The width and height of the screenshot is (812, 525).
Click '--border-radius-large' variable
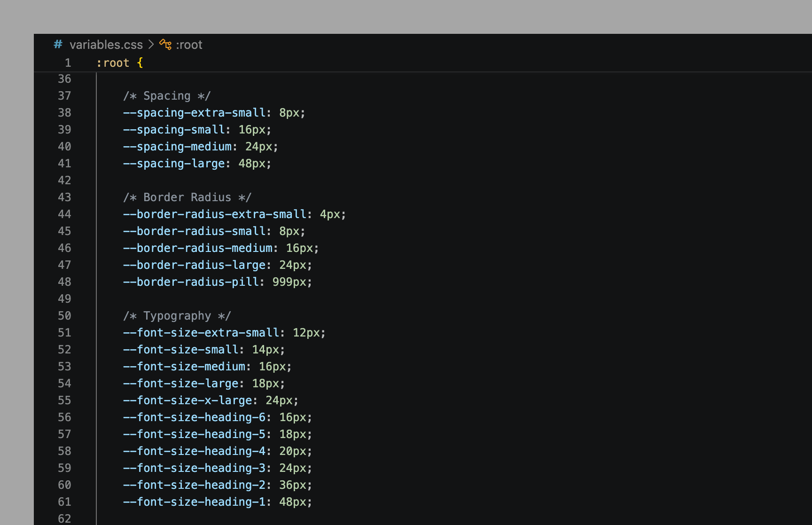195,265
